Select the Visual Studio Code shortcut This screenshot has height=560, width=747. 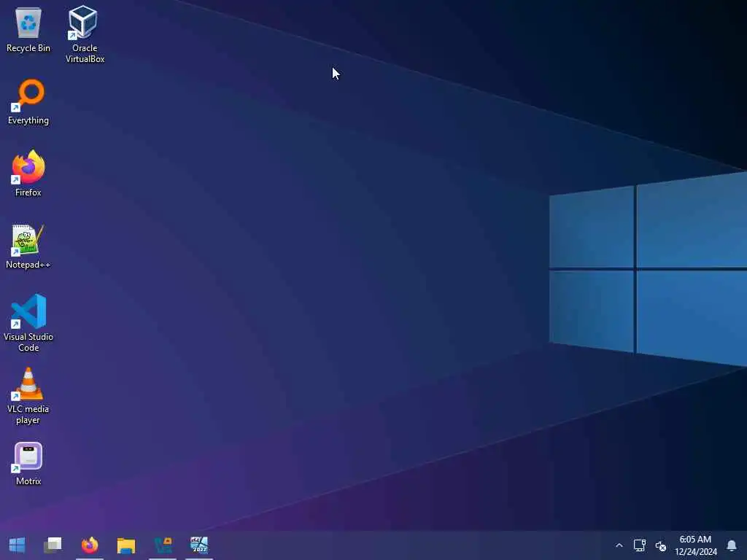pos(28,323)
